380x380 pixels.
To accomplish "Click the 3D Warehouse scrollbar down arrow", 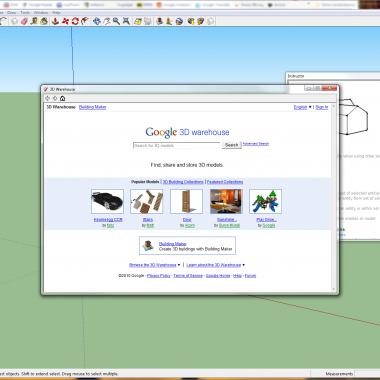I will pyautogui.click(x=333, y=289).
